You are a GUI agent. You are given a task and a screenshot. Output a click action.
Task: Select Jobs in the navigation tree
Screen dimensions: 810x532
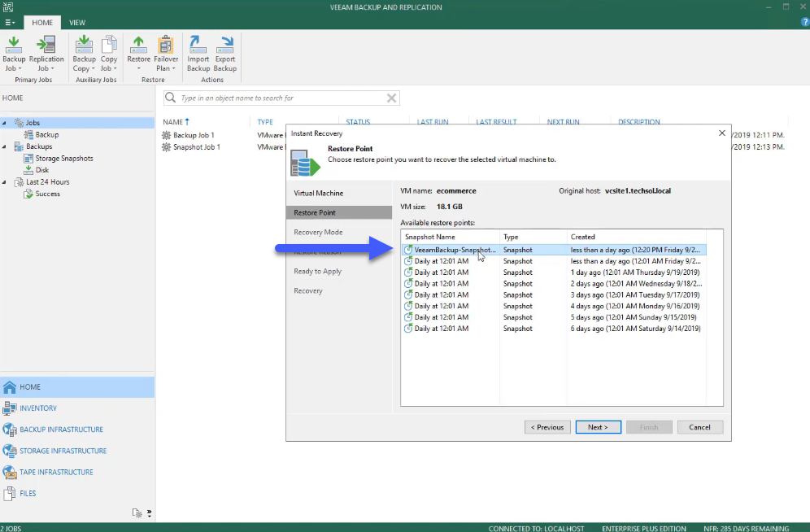pos(33,123)
